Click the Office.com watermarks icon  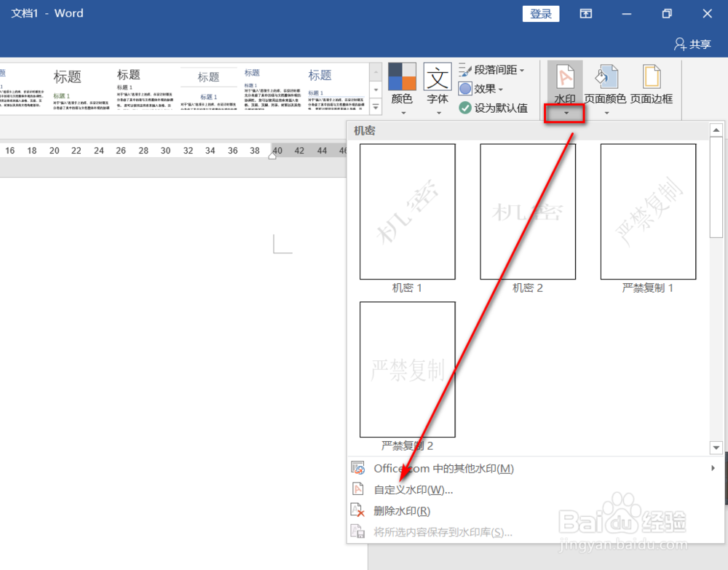(358, 468)
